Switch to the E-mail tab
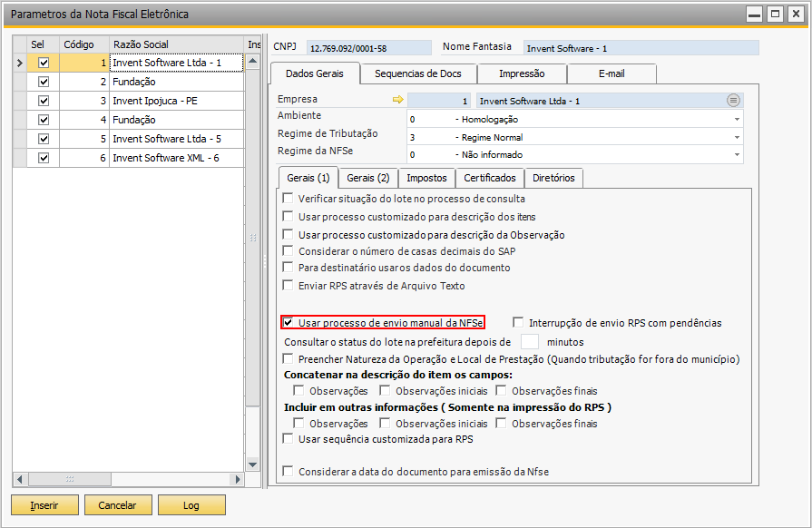Viewport: 812px width, 528px height. pos(611,73)
